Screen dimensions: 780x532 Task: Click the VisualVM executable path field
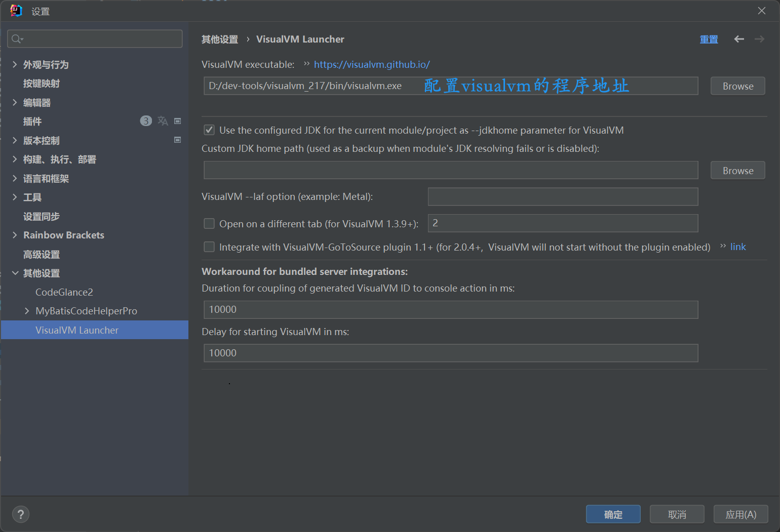pyautogui.click(x=451, y=86)
